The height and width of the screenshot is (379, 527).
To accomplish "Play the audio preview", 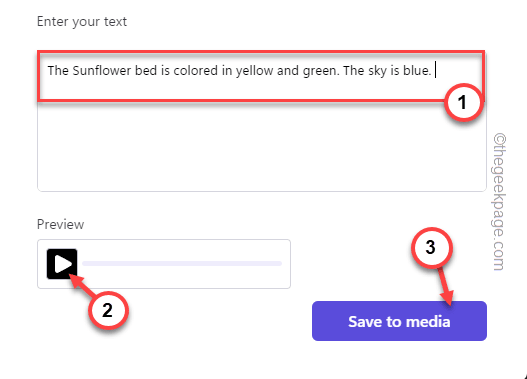I will pyautogui.click(x=62, y=264).
